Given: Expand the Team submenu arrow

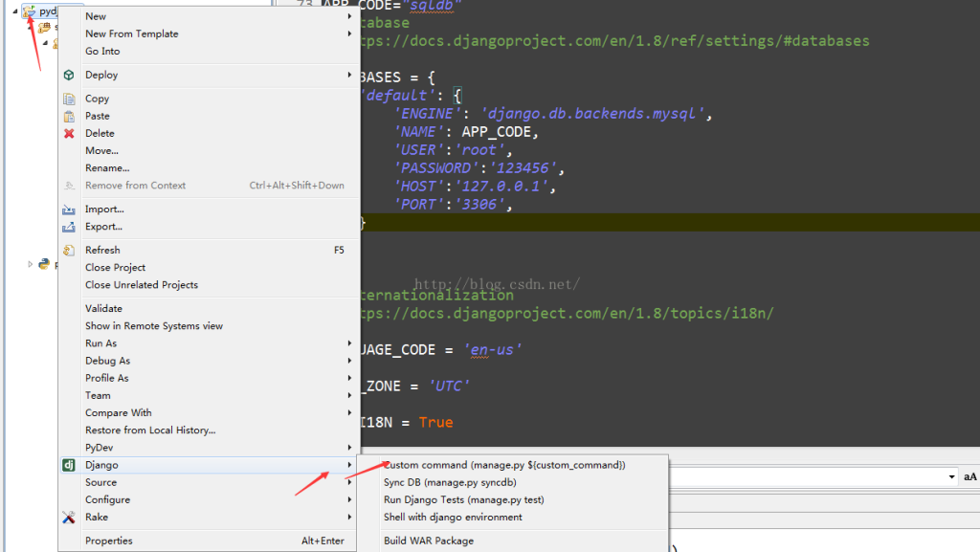Looking at the screenshot, I should (x=349, y=395).
